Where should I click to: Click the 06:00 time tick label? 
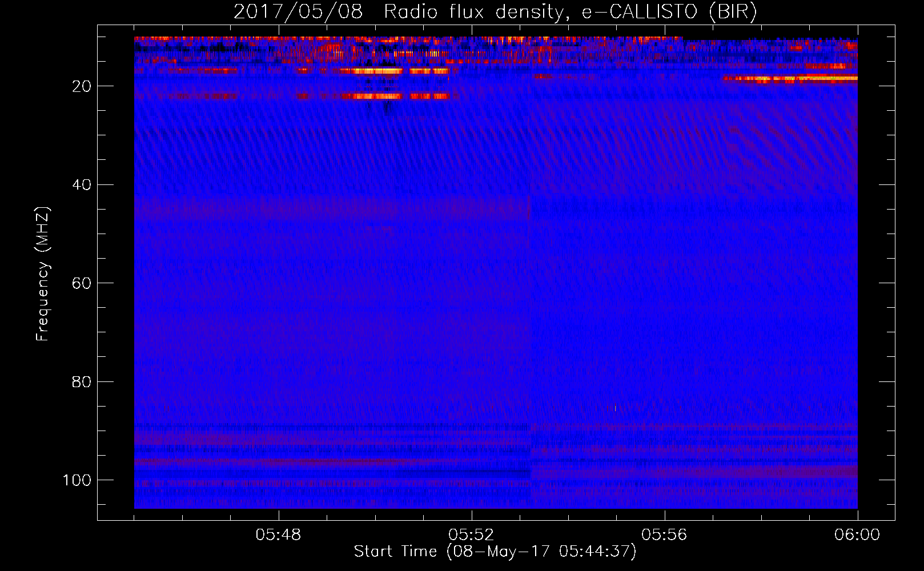point(857,535)
